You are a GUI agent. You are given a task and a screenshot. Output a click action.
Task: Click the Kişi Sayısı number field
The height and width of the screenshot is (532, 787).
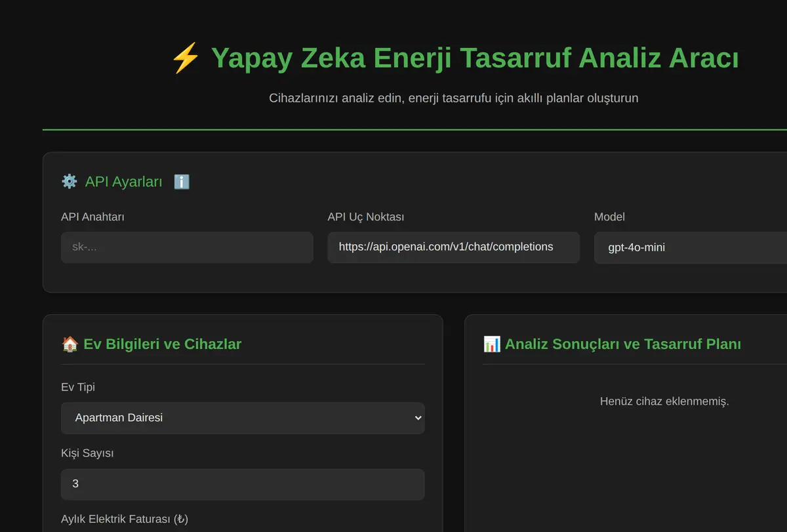(x=243, y=484)
